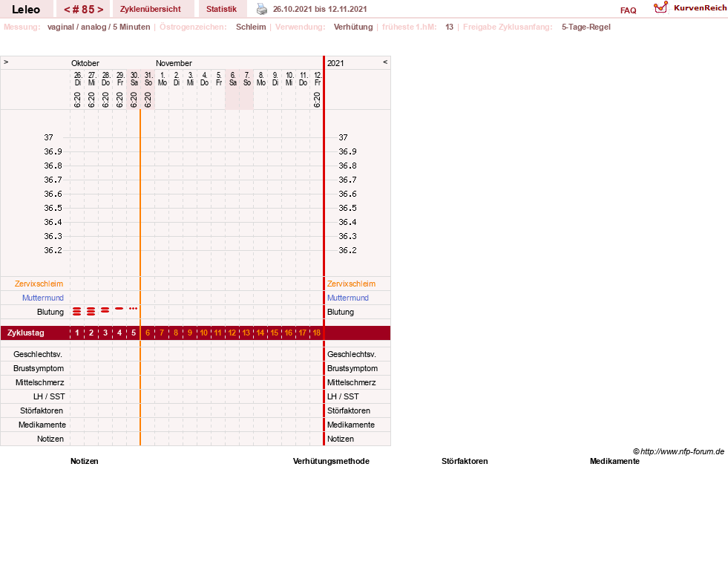Click the Schleim Östrogenzeichen value
Viewport: 728px width, 579px height.
tap(251, 27)
